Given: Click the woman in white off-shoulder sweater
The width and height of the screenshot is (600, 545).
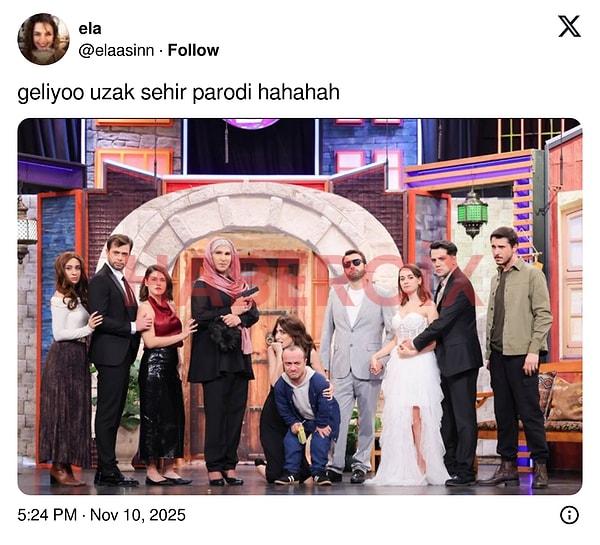Looking at the screenshot, I should coord(68,369).
